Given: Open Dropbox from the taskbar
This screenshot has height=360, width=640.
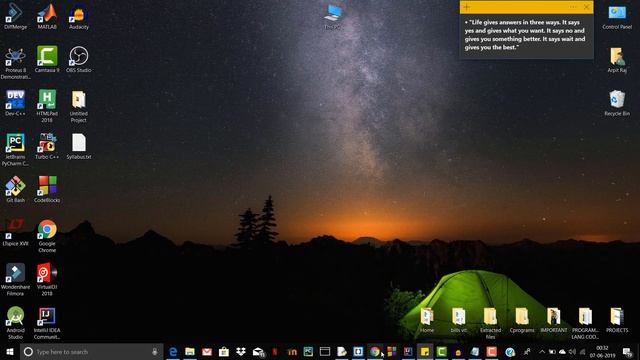Looking at the screenshot, I should [x=241, y=351].
